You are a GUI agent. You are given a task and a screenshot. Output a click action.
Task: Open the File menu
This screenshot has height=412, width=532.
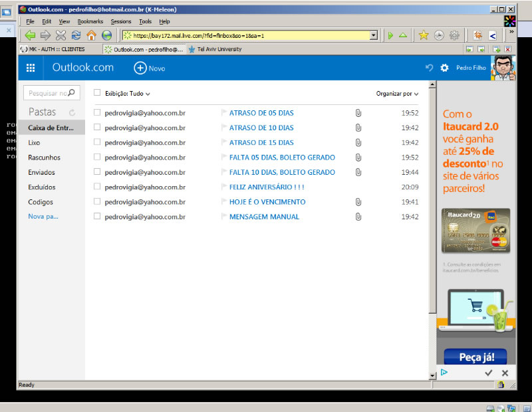coord(30,21)
